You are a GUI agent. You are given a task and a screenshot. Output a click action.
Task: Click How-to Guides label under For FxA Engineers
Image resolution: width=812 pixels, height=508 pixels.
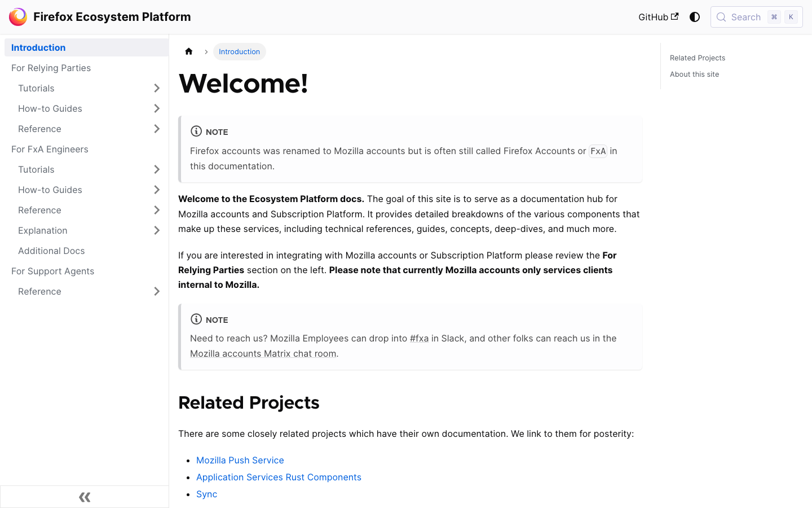point(50,190)
